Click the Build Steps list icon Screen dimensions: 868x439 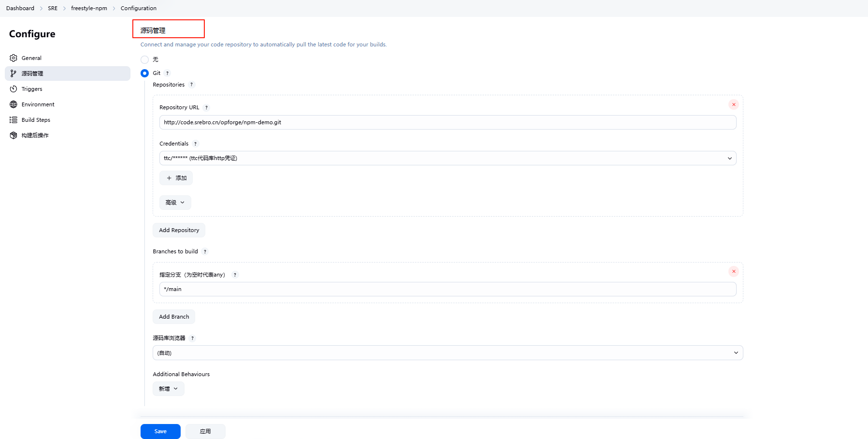pyautogui.click(x=14, y=120)
